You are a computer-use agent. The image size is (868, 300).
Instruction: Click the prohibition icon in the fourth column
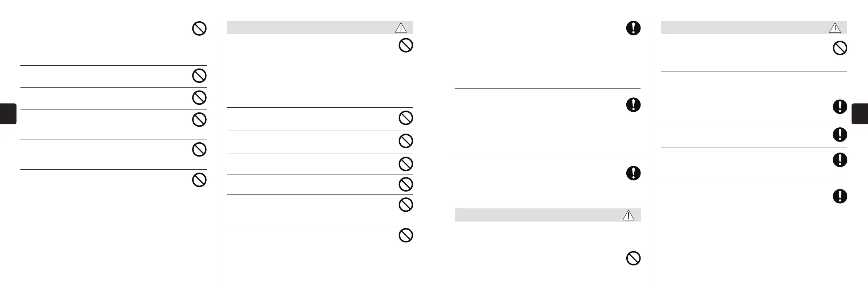coord(840,48)
